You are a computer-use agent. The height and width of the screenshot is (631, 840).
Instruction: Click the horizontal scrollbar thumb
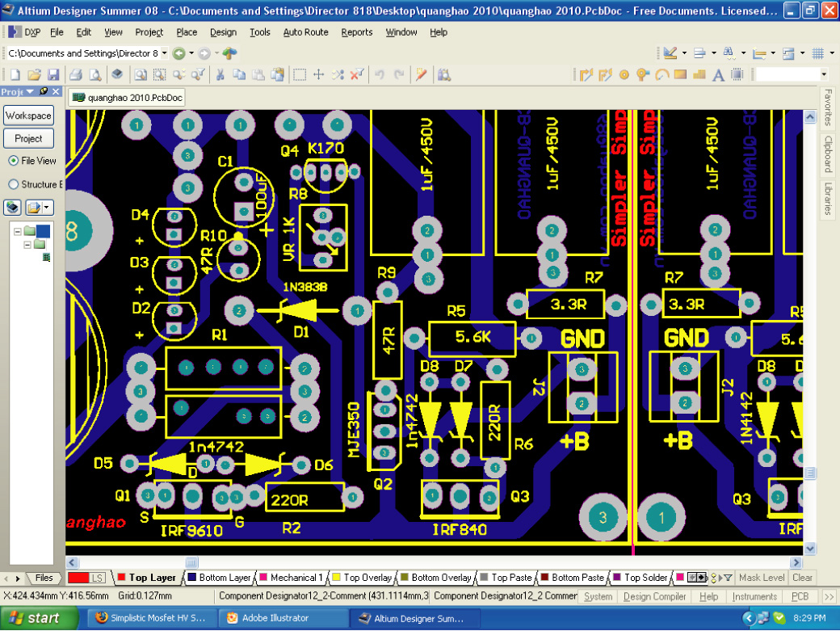pyautogui.click(x=191, y=562)
